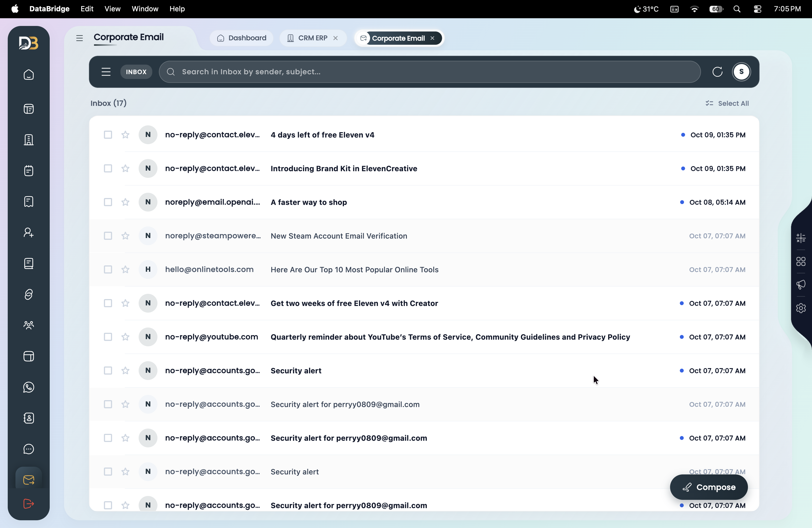Toggle the mail folder menu in the toolbar
The width and height of the screenshot is (812, 528).
point(106,72)
